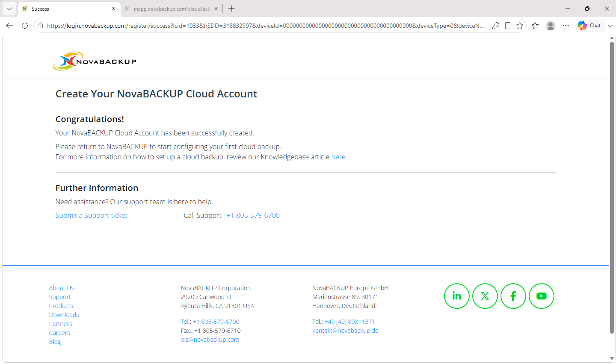Open Copilot Chat button

589,26
